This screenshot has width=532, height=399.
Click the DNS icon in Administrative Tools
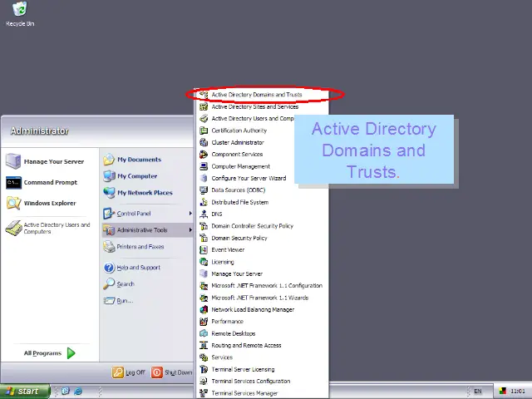click(x=204, y=214)
